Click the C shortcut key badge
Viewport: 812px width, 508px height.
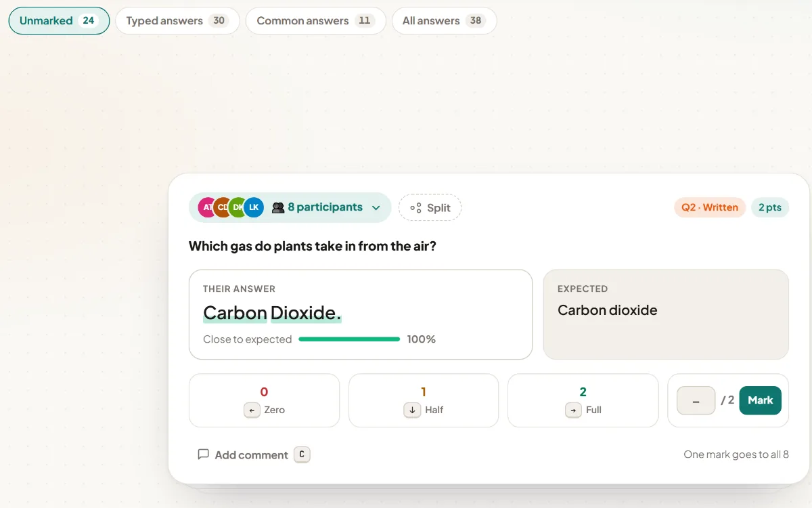click(x=302, y=454)
